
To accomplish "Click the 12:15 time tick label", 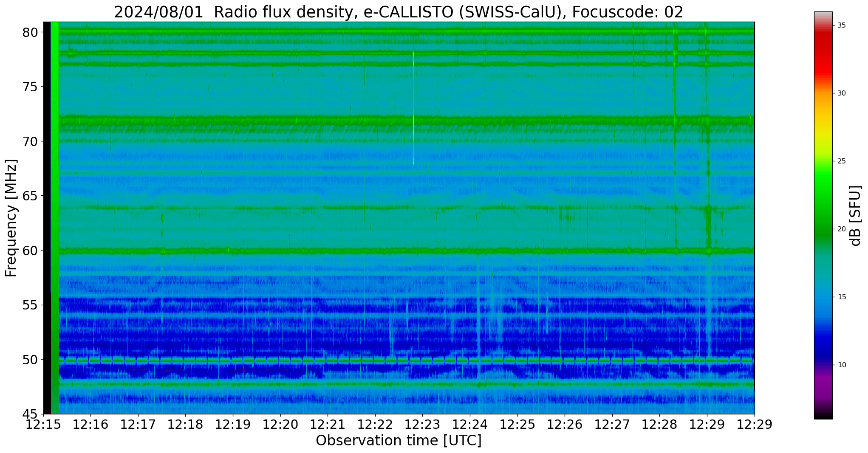I will [43, 425].
